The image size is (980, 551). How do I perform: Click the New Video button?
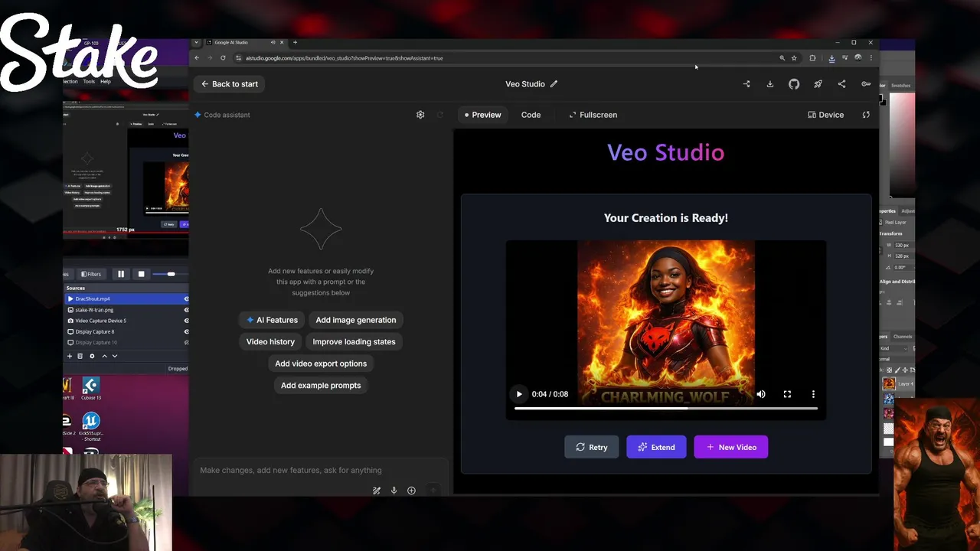click(x=731, y=447)
